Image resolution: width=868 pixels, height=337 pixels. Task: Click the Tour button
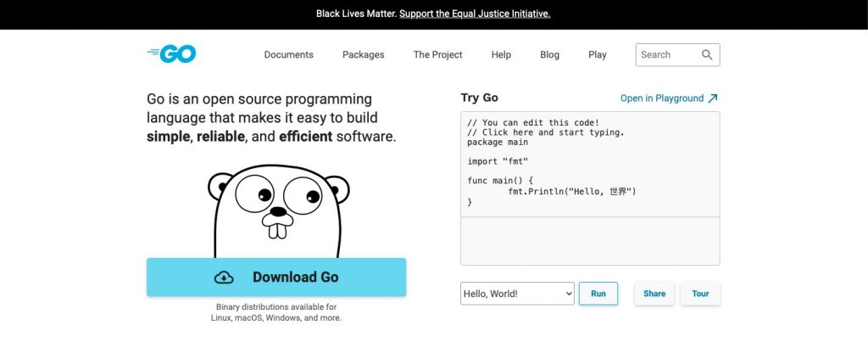pyautogui.click(x=700, y=294)
